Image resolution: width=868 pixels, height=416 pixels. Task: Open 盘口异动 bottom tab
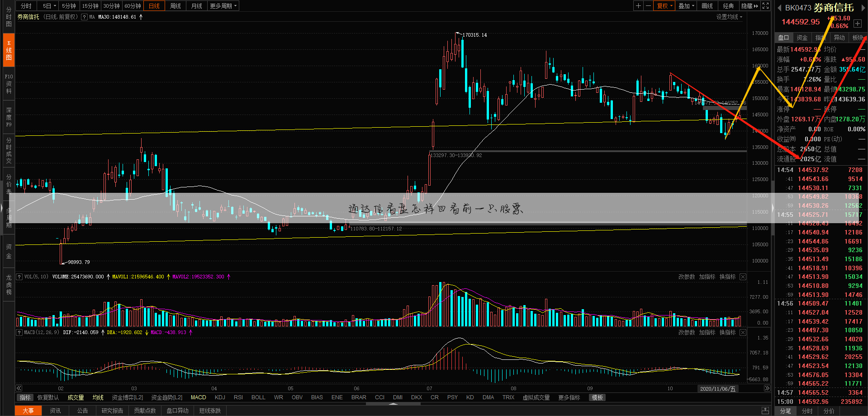177,411
